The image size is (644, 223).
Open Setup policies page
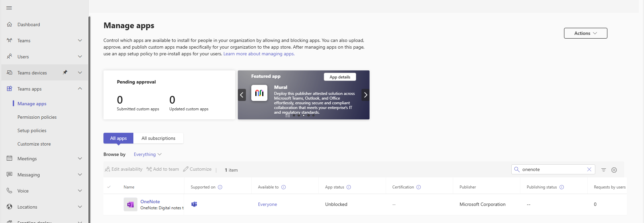click(x=32, y=130)
